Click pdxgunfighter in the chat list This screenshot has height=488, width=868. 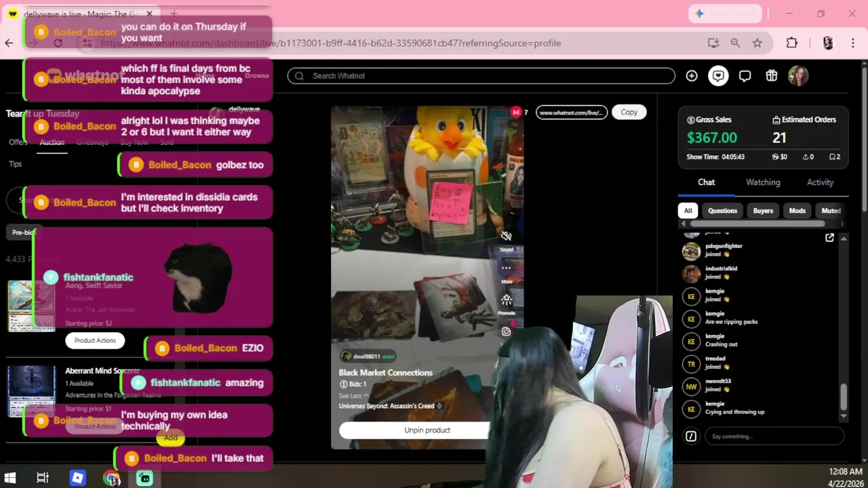724,246
